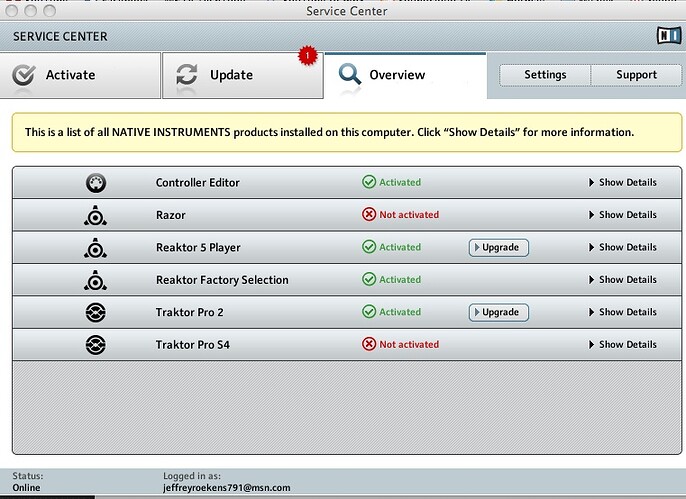Screen dimensions: 686x499
Task: Expand Show Details for Traktor Pro 2
Action: point(623,312)
